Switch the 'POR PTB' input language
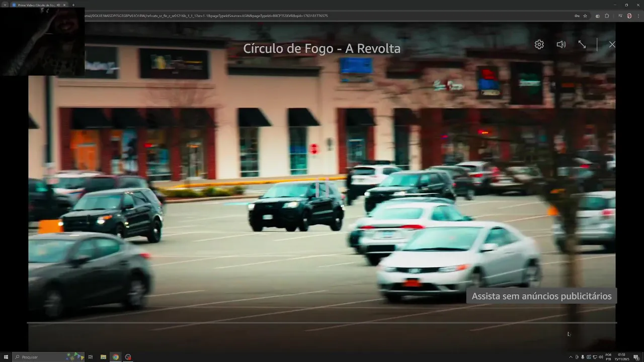This screenshot has height=362, width=644. click(x=608, y=357)
